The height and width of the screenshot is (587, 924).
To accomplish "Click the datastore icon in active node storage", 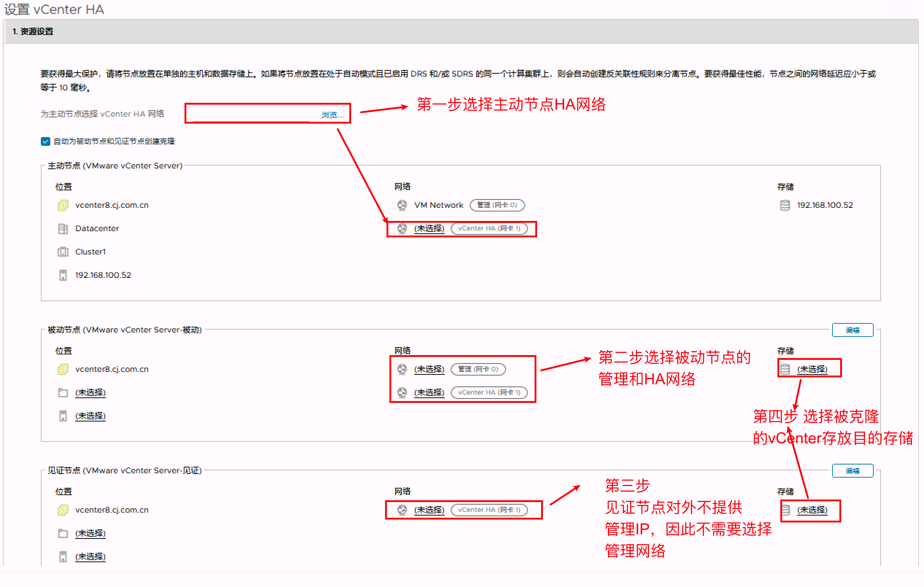I will [x=785, y=205].
